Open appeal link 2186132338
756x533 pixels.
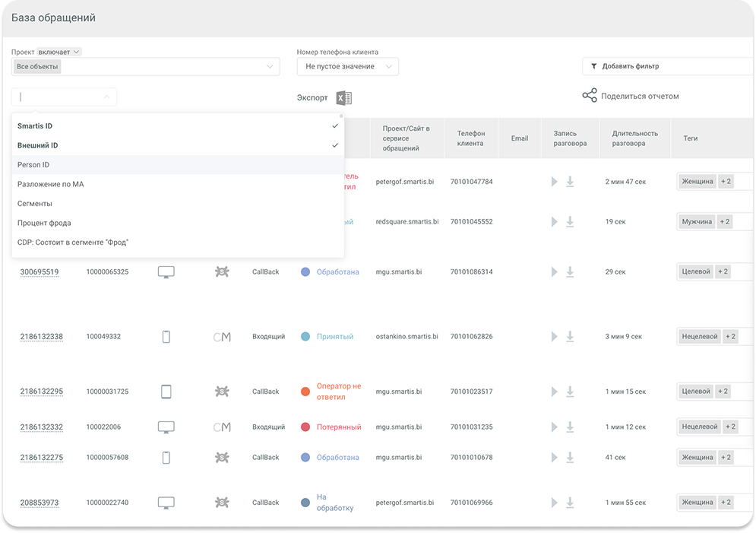41,337
